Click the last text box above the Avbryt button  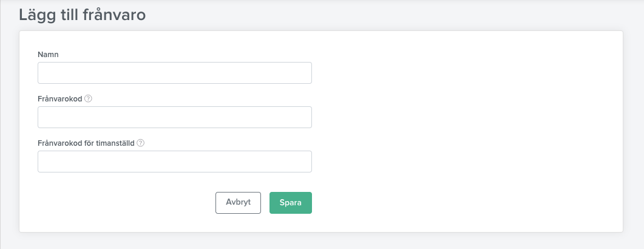click(175, 162)
